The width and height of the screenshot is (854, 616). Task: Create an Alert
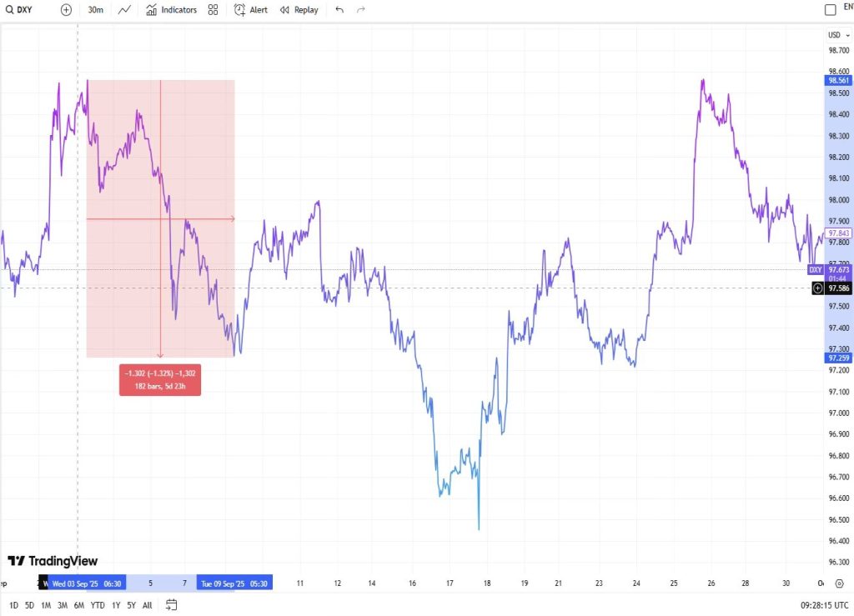pos(251,10)
